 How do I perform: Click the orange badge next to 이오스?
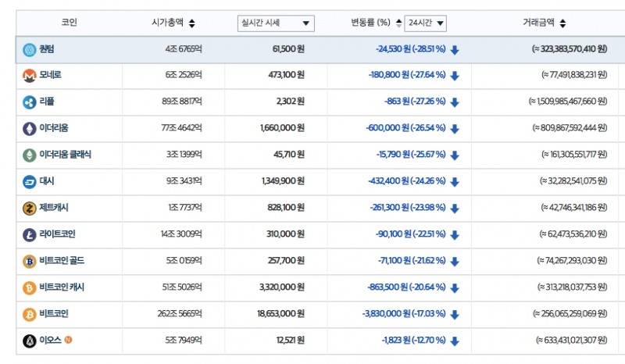click(68, 340)
